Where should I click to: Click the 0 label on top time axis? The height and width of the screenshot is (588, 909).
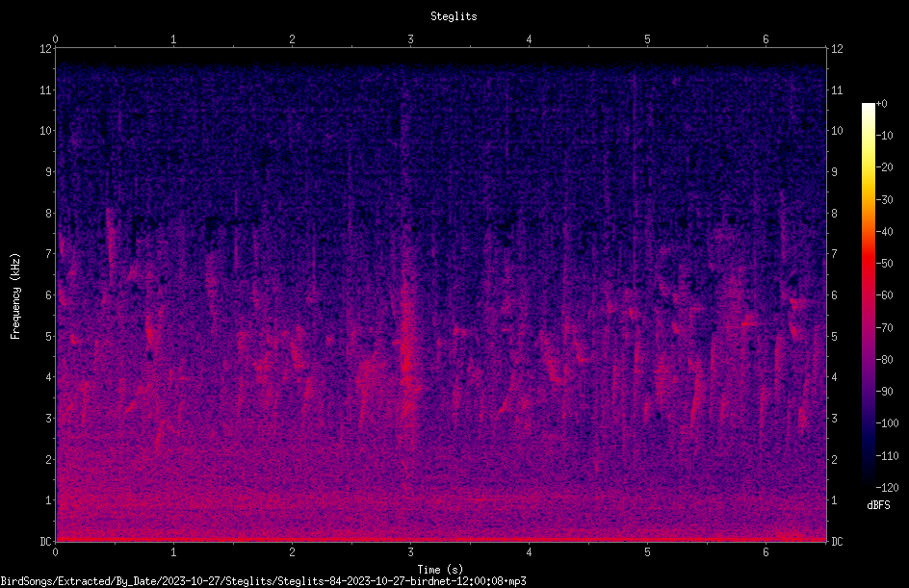[x=55, y=39]
